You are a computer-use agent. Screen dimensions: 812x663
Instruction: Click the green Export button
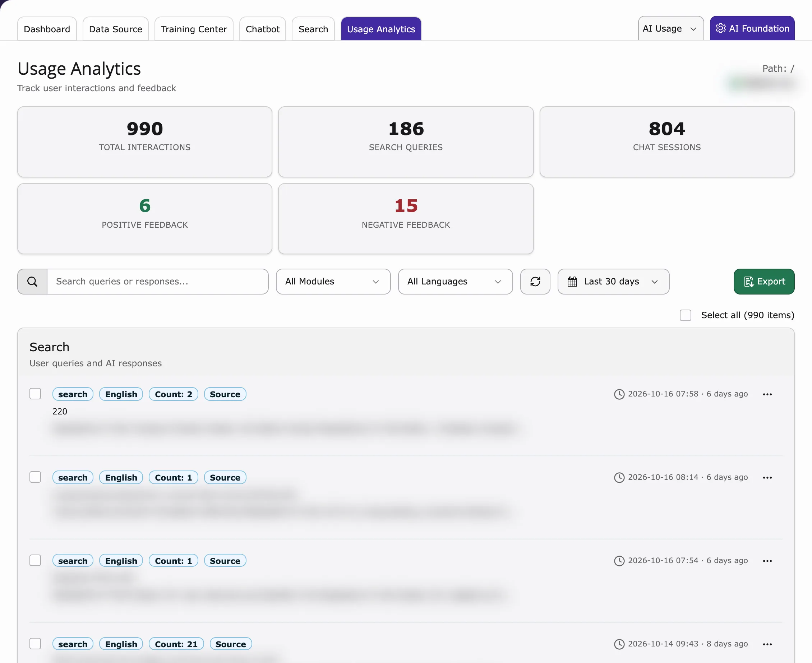click(764, 282)
